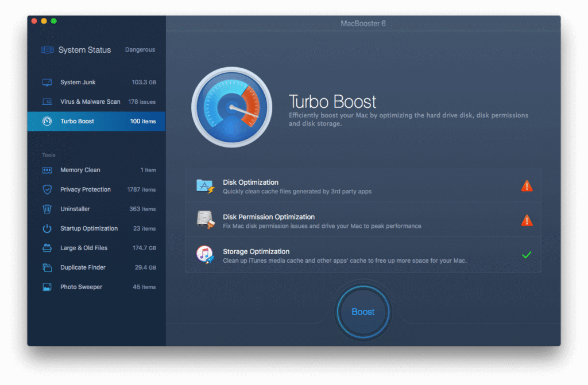Click the green Storage Optimization checkmark
Screen dimensions: 588x385
pos(527,255)
